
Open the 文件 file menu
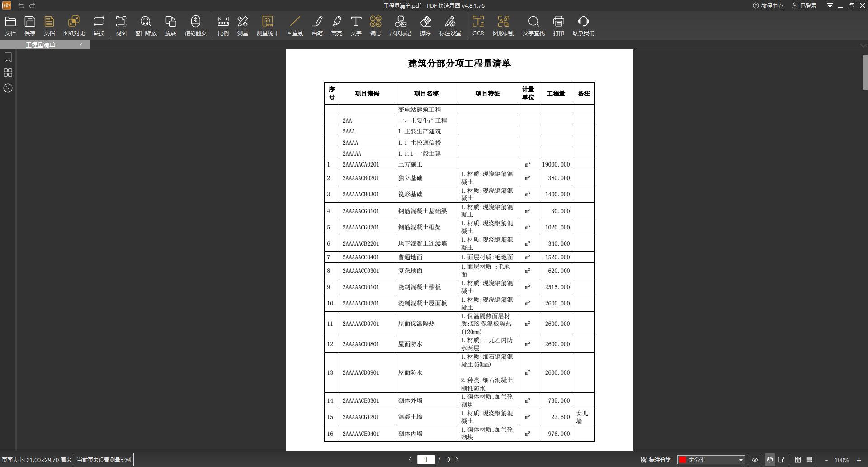click(x=10, y=26)
